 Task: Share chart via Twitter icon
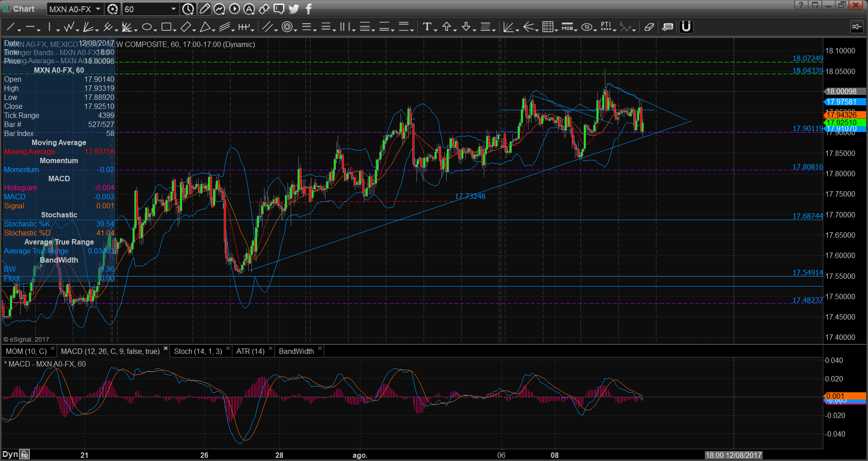(x=294, y=9)
